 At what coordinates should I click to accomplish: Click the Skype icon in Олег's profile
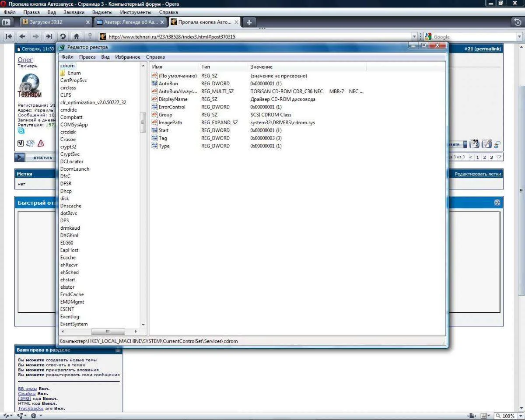point(21,131)
